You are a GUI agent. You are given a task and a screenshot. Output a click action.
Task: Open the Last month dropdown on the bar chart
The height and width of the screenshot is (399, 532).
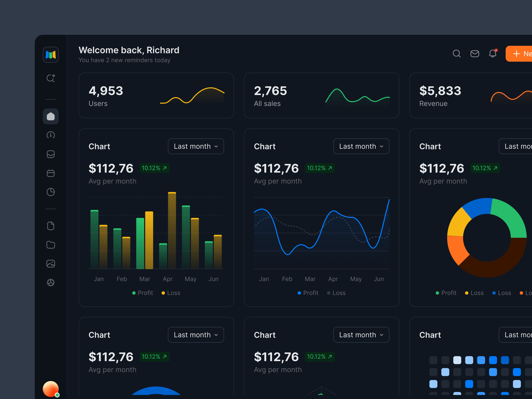(x=196, y=146)
